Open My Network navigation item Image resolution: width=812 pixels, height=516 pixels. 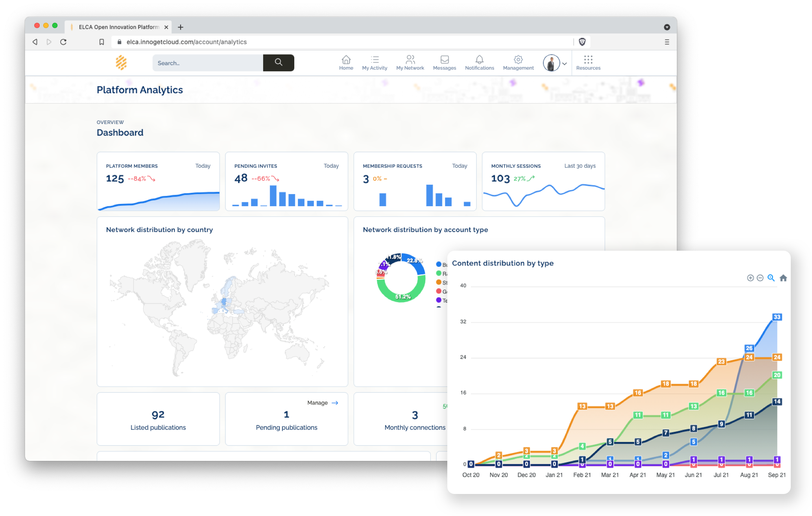point(410,63)
